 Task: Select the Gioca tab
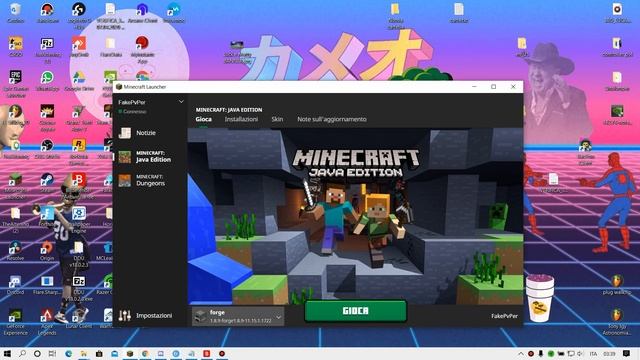pyautogui.click(x=203, y=119)
